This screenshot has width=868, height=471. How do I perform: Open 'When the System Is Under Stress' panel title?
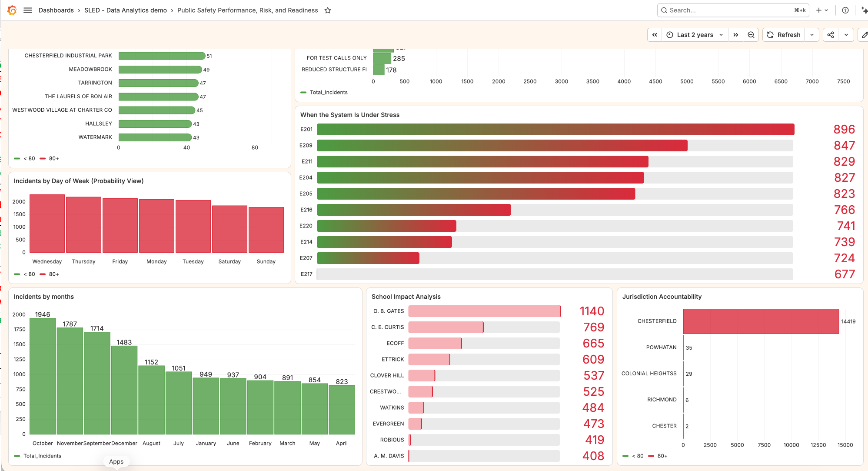(x=350, y=115)
